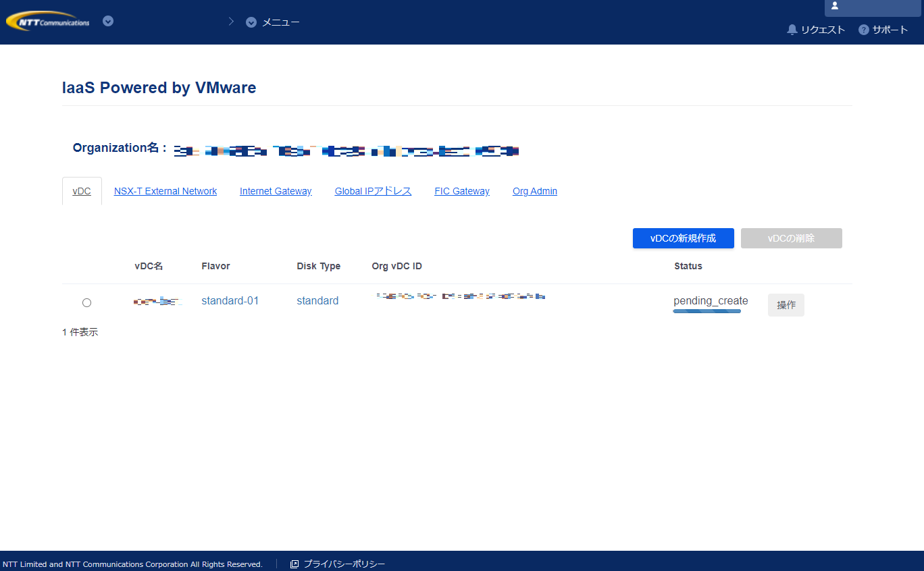Click the vDC名 column header
The height and width of the screenshot is (571, 924).
(149, 266)
